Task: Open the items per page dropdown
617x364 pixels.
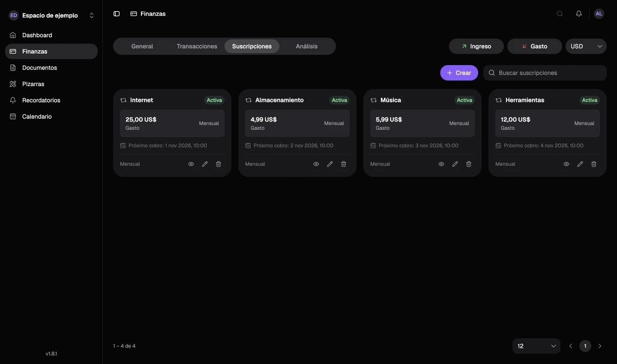Action: [536, 346]
